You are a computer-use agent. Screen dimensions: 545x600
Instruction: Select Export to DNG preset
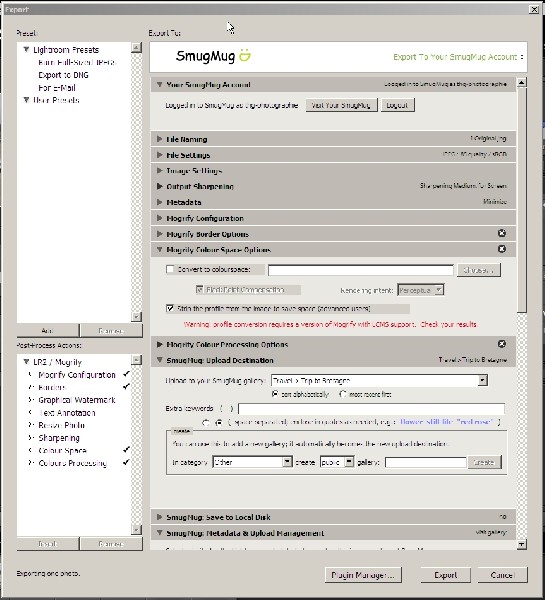pyautogui.click(x=64, y=75)
